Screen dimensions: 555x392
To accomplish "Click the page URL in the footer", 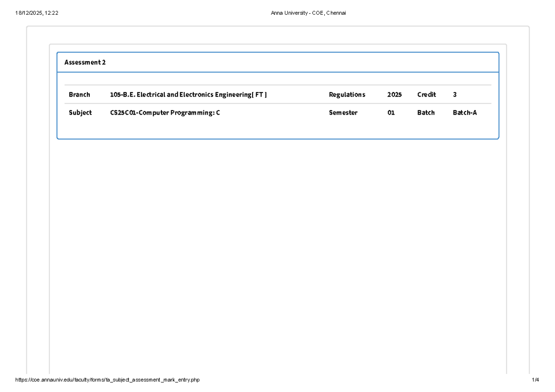I will coord(107,380).
